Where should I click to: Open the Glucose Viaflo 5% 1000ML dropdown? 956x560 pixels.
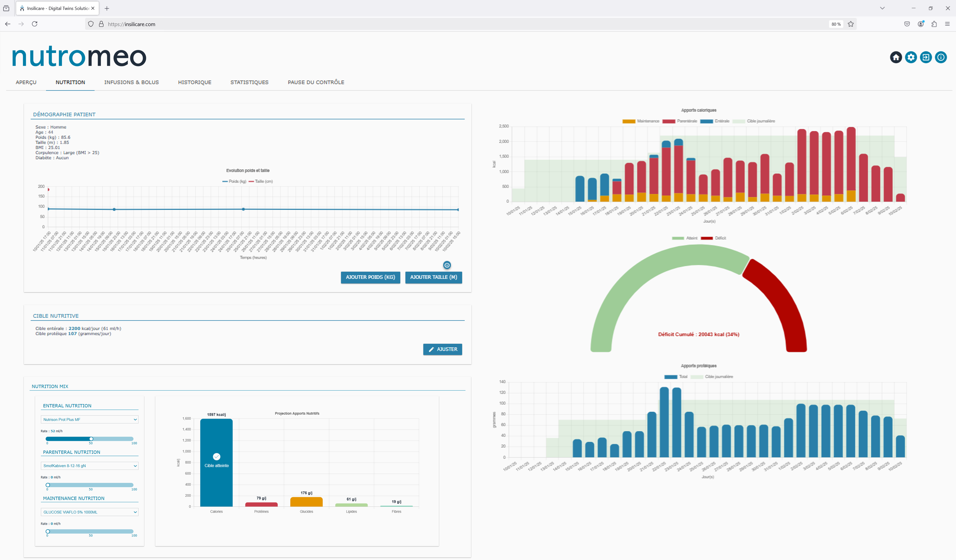[90, 512]
